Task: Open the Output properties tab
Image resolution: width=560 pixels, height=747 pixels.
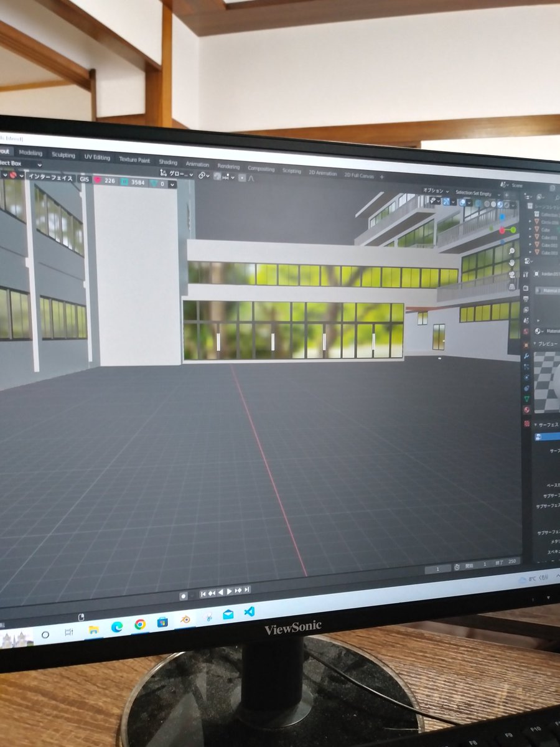Action: [526, 299]
